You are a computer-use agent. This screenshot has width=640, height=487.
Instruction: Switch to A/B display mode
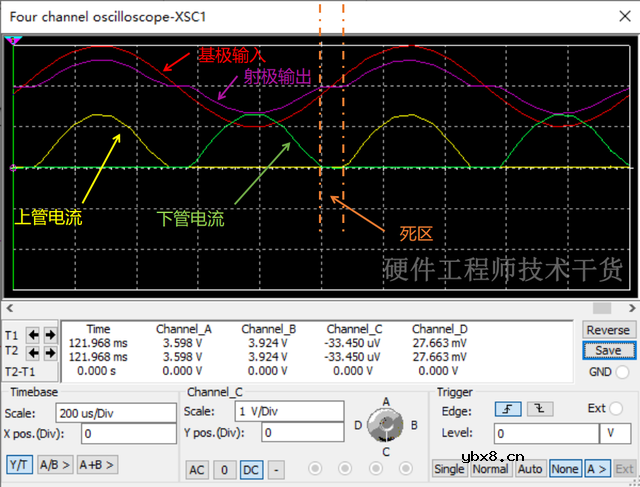(54, 464)
